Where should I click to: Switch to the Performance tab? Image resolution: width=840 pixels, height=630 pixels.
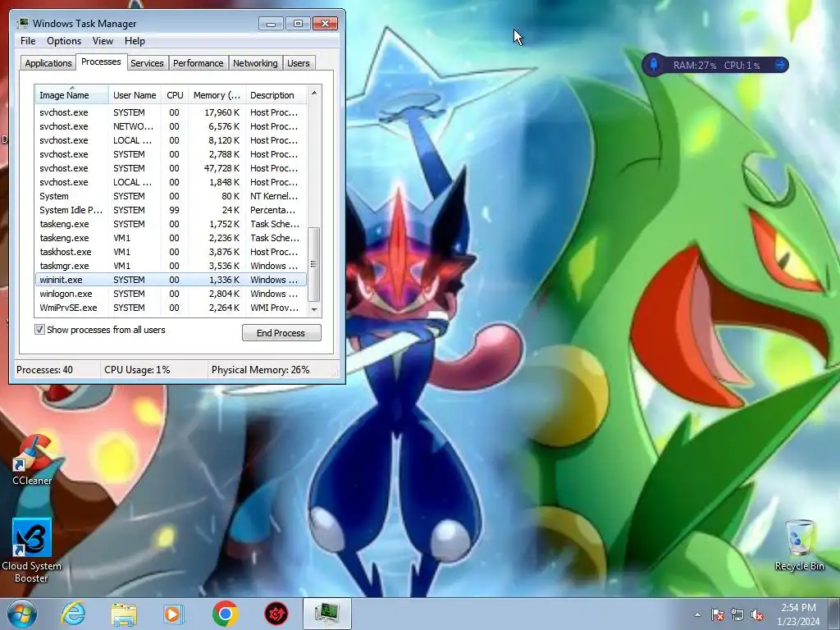(199, 62)
